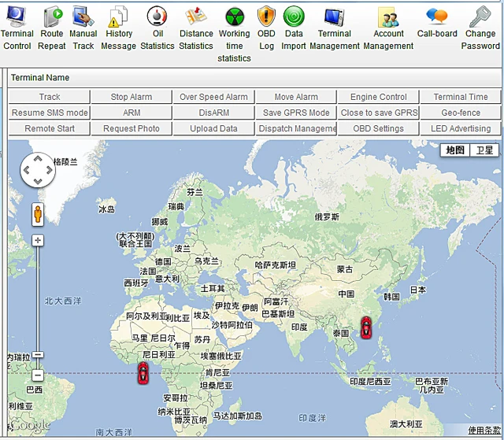
Task: Select the red car marker near China
Action: coord(365,326)
